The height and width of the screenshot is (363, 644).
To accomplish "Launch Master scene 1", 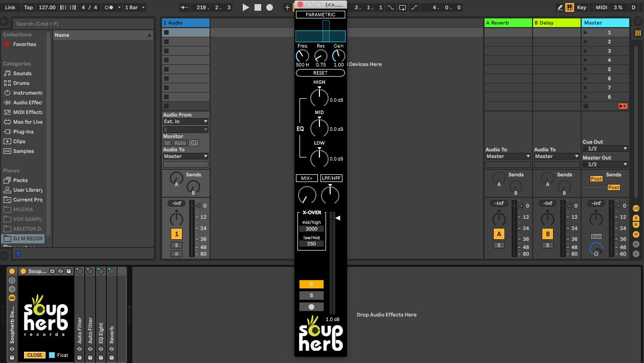I will (586, 32).
